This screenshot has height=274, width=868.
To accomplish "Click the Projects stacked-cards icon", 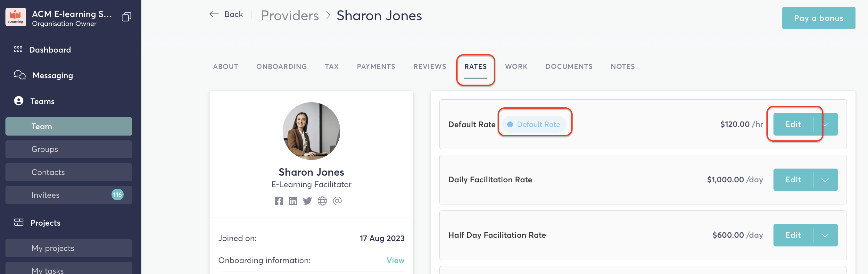I will click(x=19, y=222).
